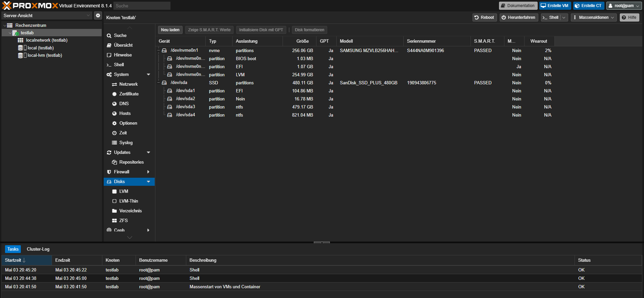Click the Reboot button
644x298 pixels.
pyautogui.click(x=484, y=17)
